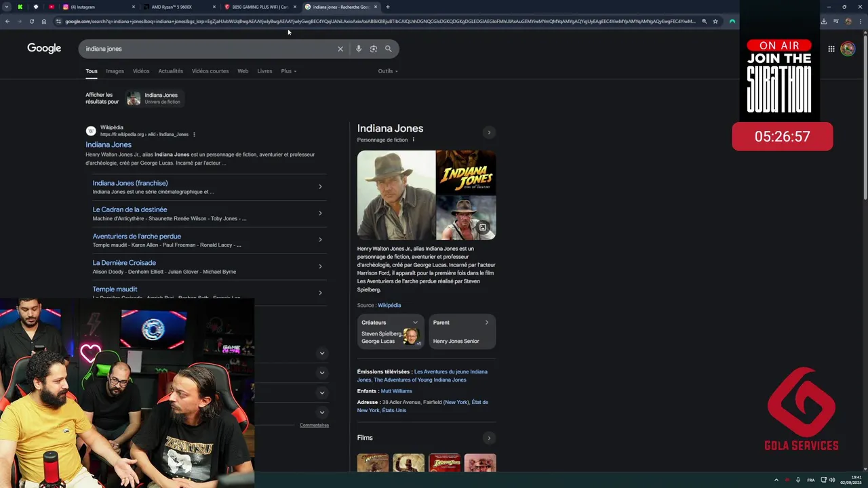This screenshot has height=488, width=868.
Task: Submit search with the magnifier icon
Action: pyautogui.click(x=389, y=49)
